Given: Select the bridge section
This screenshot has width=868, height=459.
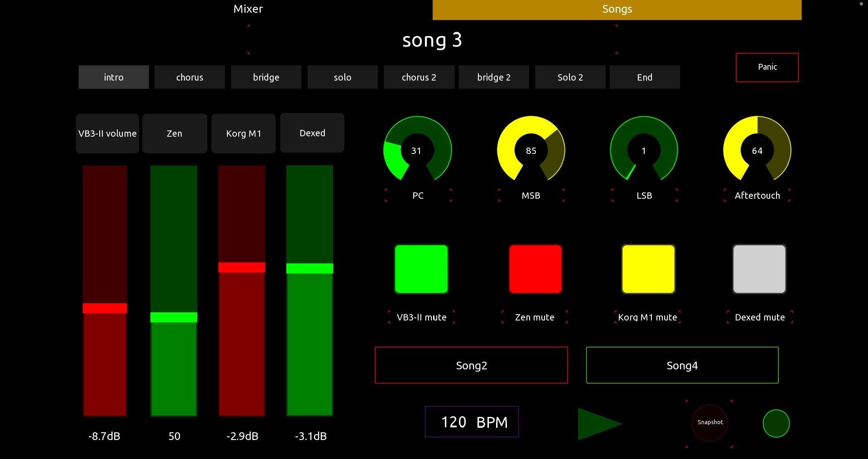Looking at the screenshot, I should click(x=266, y=77).
